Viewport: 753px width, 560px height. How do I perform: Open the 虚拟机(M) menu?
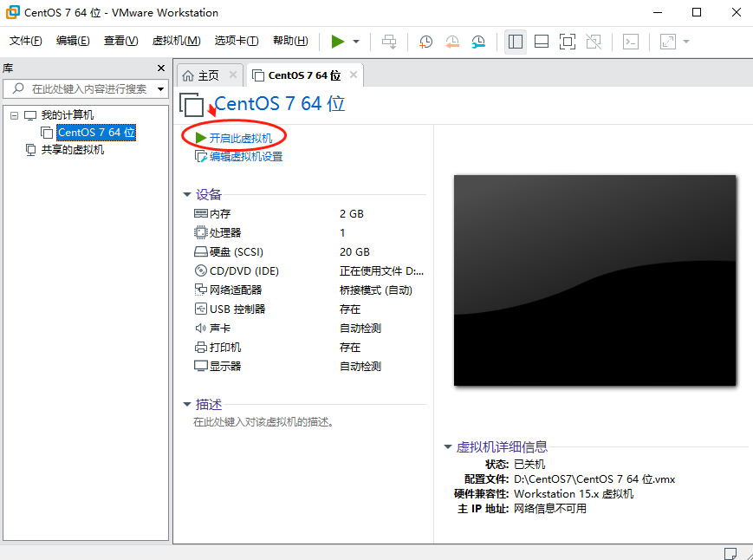click(176, 41)
